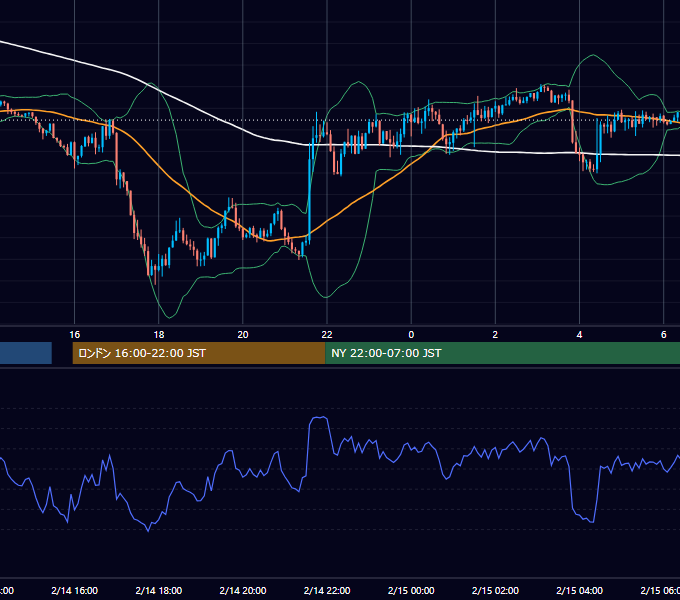Screen dimensions: 680x600
Task: Click the 2/14 20:00 date label
Action: point(243,590)
